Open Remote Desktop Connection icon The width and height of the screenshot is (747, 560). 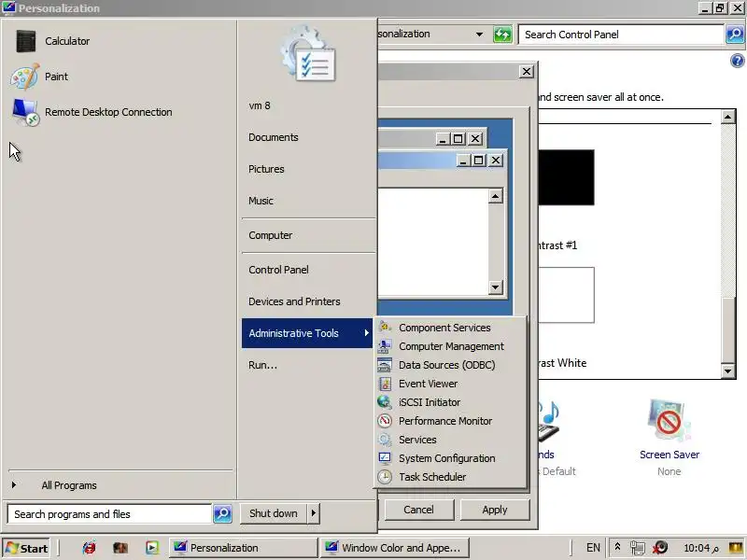pos(25,112)
